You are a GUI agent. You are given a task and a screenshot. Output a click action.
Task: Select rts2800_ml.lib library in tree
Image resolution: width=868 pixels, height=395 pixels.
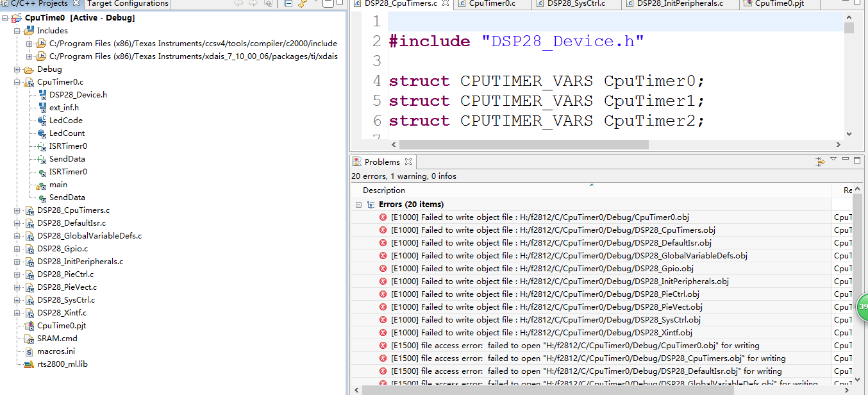(62, 364)
